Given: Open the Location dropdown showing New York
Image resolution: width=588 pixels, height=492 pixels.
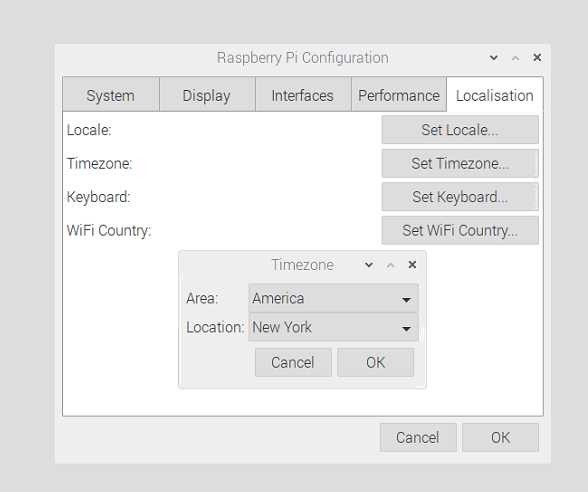Looking at the screenshot, I should [333, 327].
